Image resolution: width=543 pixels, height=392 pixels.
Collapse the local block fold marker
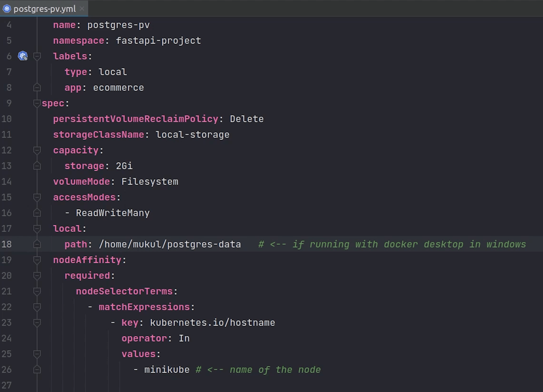pyautogui.click(x=37, y=229)
